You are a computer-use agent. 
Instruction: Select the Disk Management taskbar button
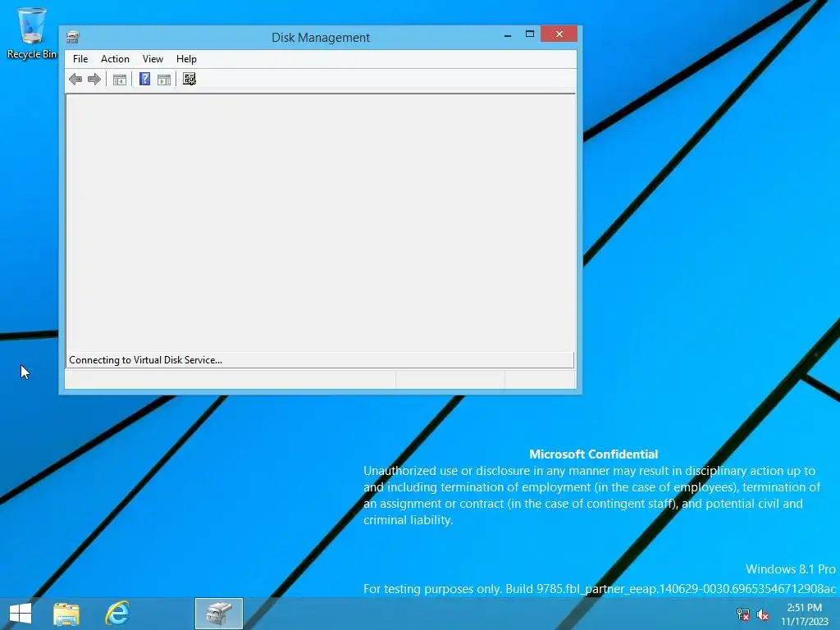(218, 614)
